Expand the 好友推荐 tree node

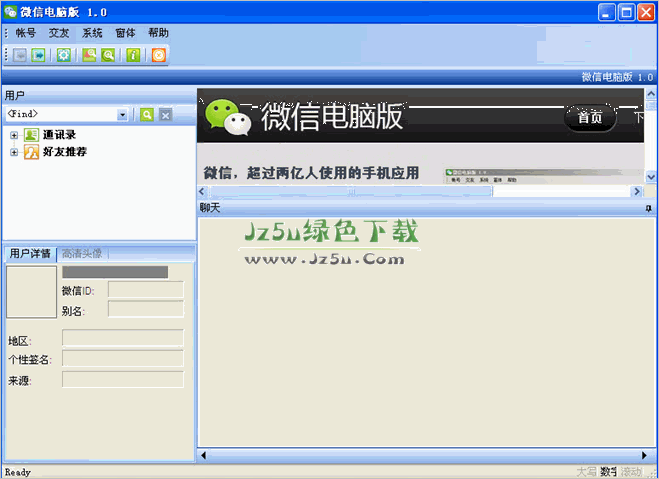click(14, 152)
